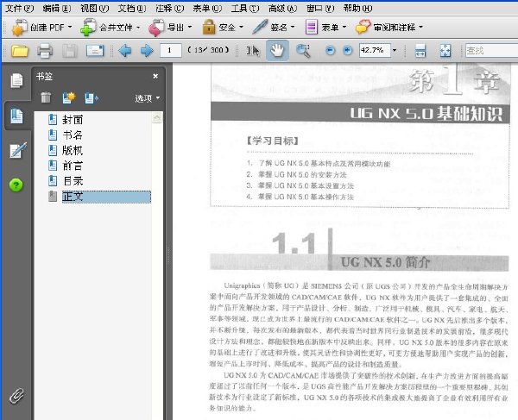Select the 版权 bookmark

[x=73, y=150]
